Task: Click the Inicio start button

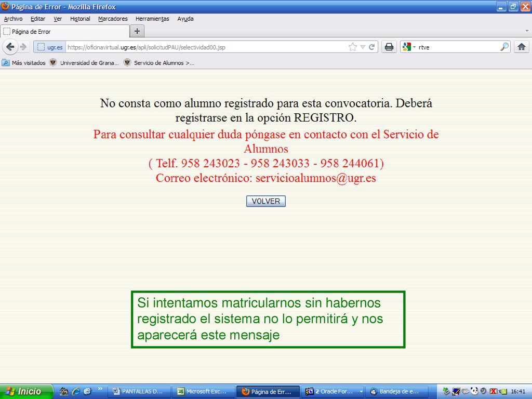Action: [26, 392]
